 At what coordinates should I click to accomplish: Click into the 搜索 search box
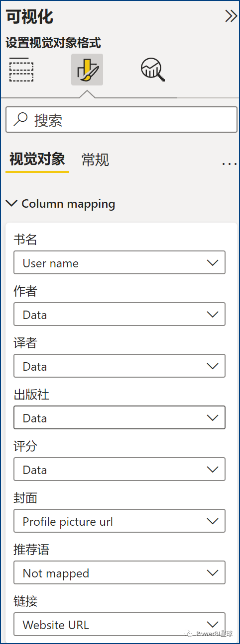point(121,120)
